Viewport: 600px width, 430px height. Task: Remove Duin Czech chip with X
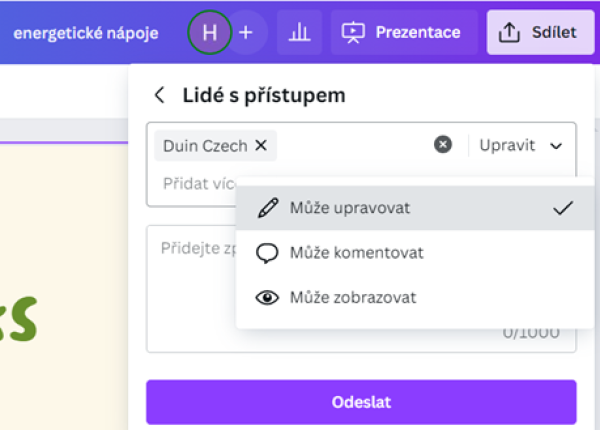point(261,145)
